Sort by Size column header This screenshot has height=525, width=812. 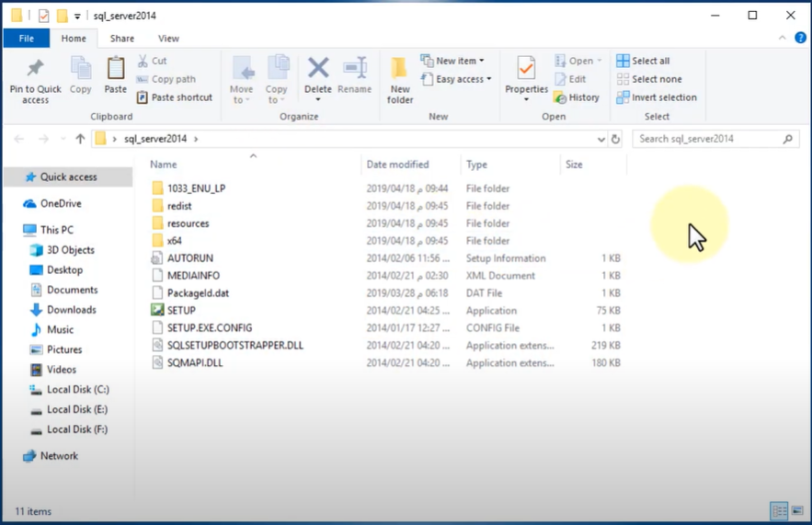tap(574, 165)
